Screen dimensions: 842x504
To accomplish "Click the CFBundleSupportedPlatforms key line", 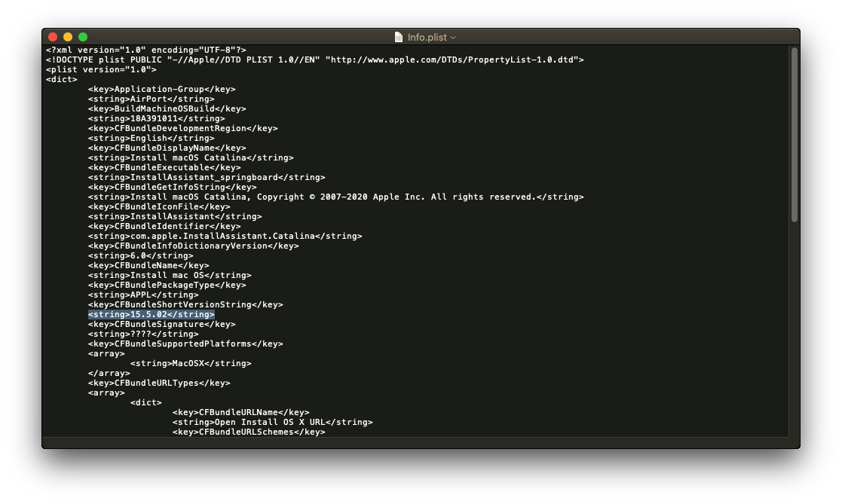I will point(185,344).
